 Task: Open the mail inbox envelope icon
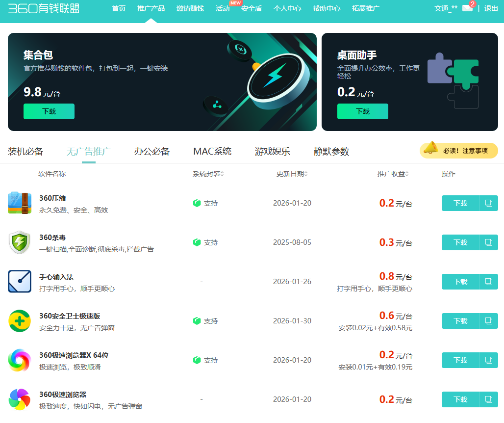(467, 8)
